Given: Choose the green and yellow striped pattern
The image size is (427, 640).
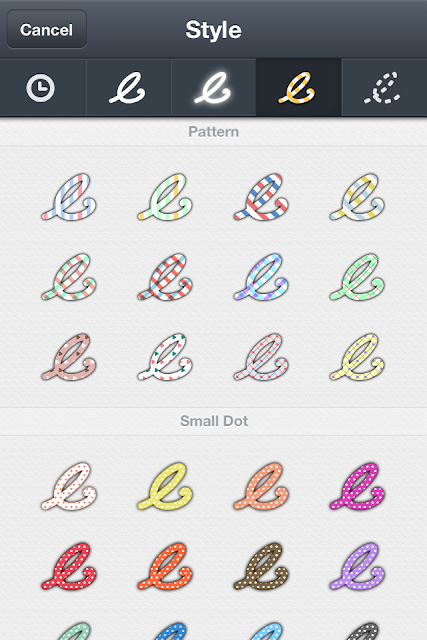Looking at the screenshot, I should [165, 197].
